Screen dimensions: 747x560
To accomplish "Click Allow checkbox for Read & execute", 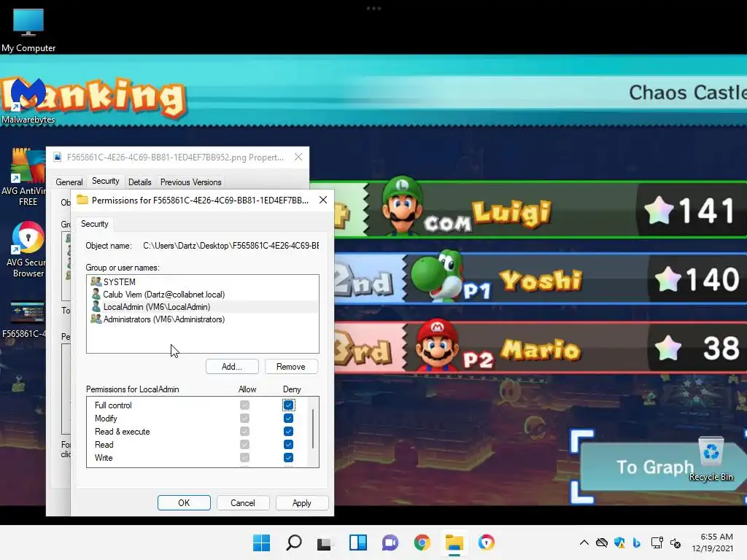I will click(x=244, y=432).
